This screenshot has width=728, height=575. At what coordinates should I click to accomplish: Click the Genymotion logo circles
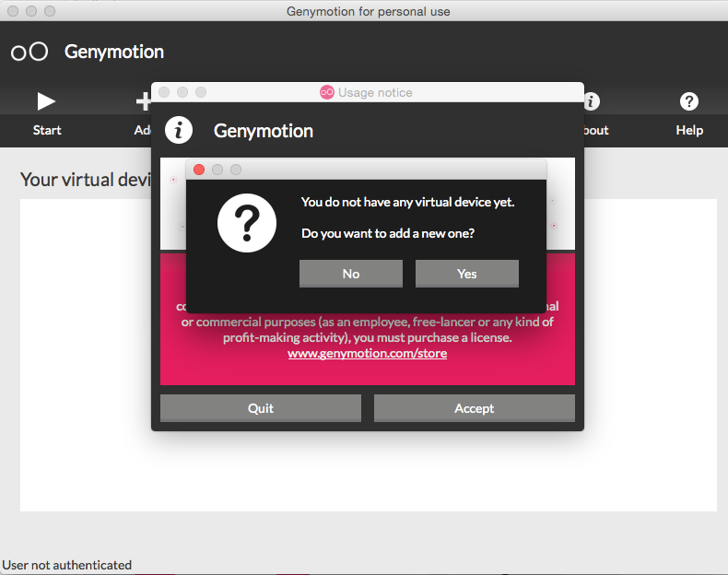[29, 52]
